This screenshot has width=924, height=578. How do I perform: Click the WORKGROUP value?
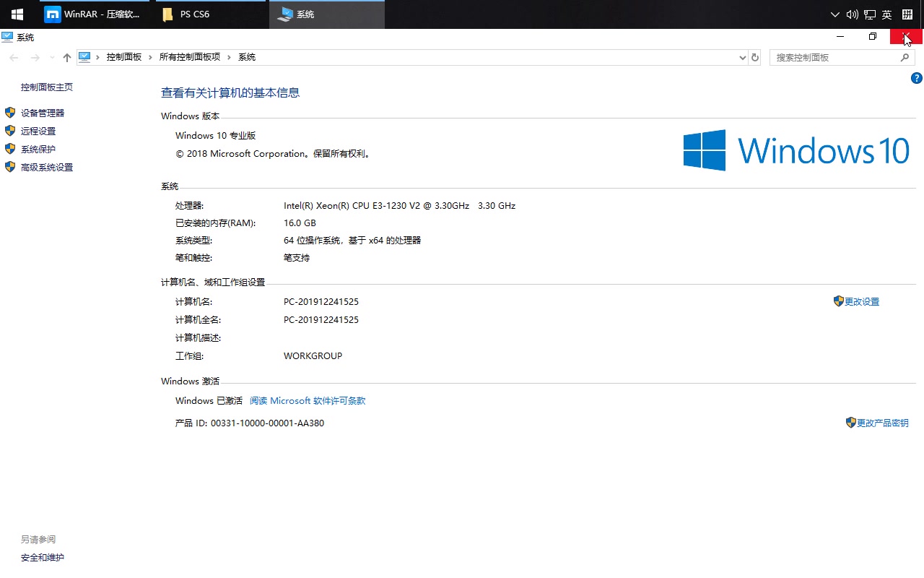pyautogui.click(x=313, y=356)
